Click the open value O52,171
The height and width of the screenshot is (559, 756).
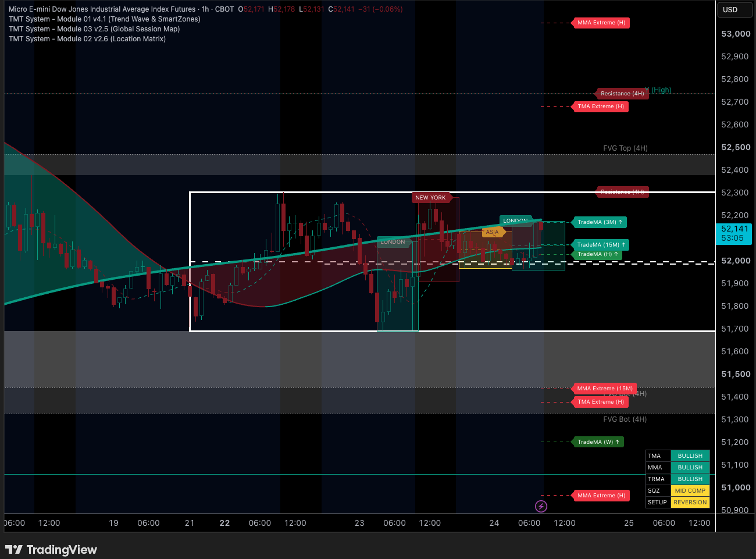pyautogui.click(x=251, y=9)
